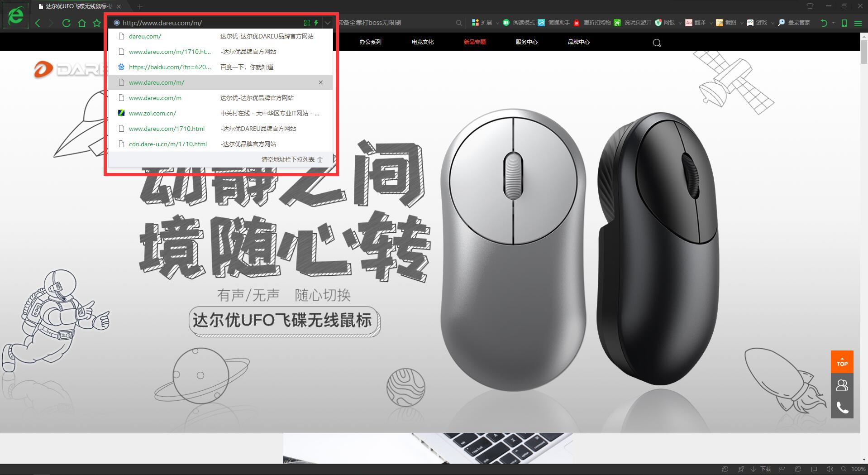Open the 说玩页游开 extension

(633, 23)
